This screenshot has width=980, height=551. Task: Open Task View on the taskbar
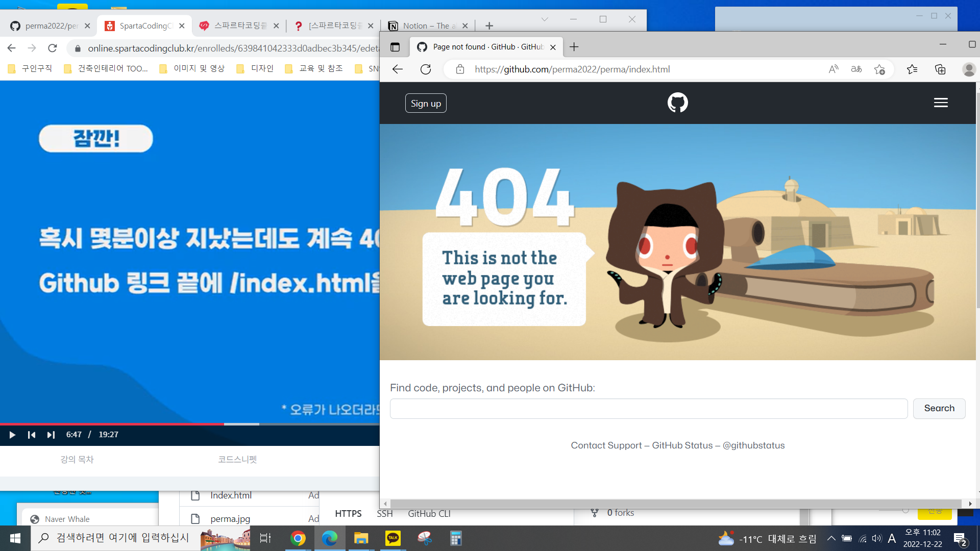point(265,538)
